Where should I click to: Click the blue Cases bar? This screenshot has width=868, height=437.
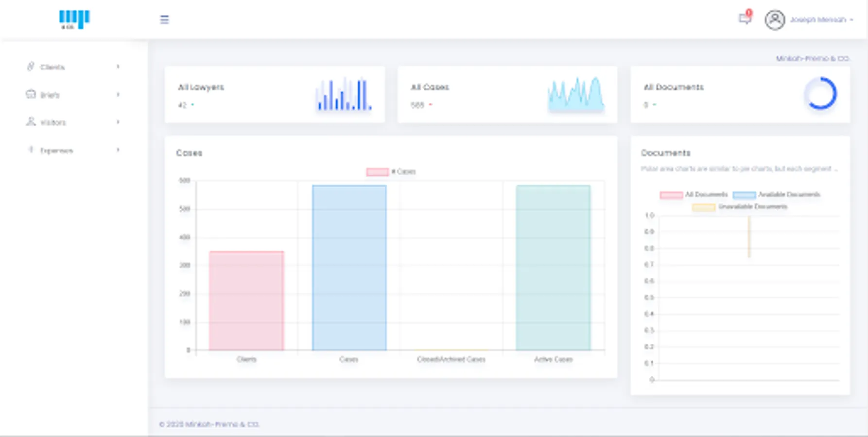pos(349,268)
